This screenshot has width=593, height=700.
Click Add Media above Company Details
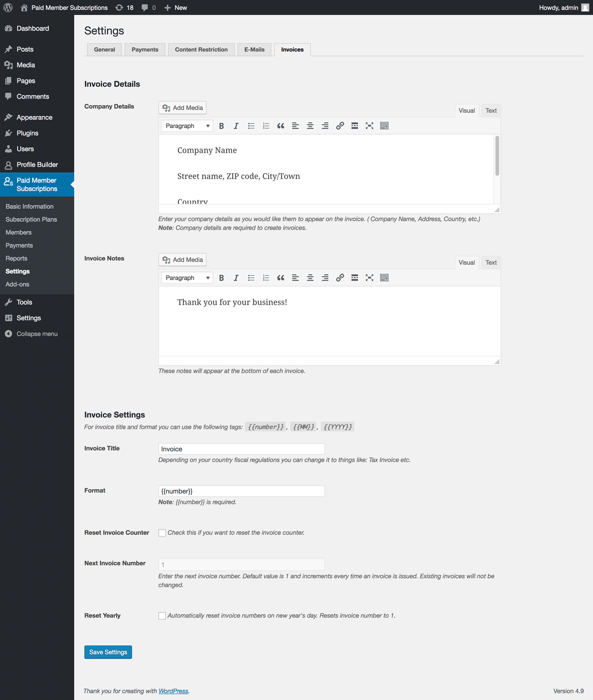[x=182, y=108]
